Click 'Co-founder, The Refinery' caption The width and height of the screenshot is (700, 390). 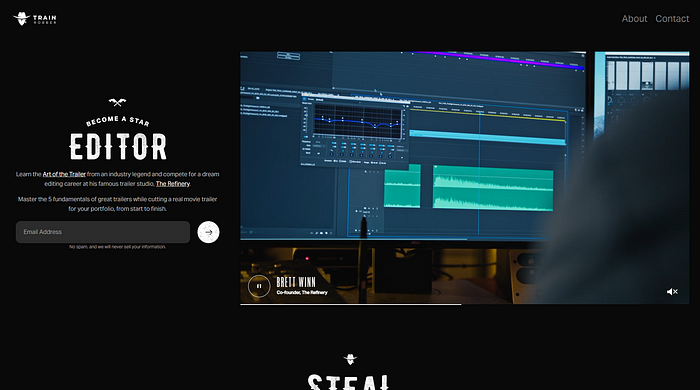302,292
